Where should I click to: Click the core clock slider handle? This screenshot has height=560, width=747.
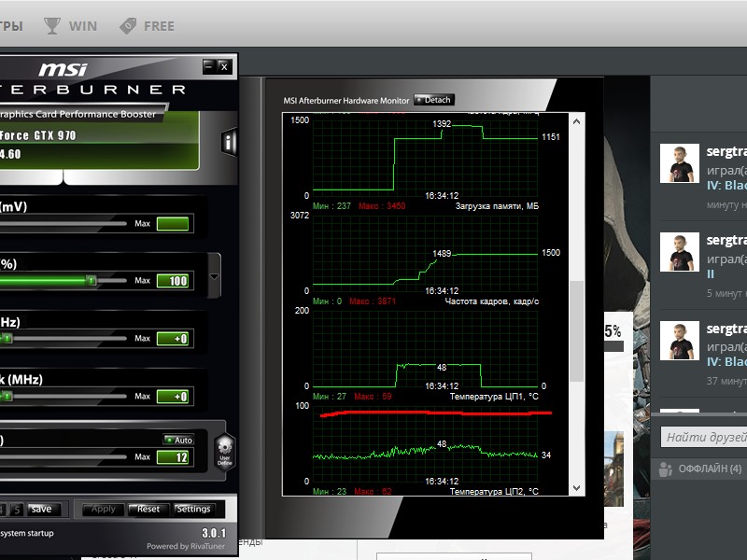click(7, 338)
